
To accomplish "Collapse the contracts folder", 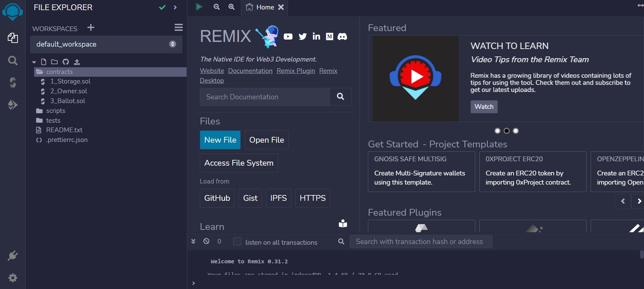I will tap(110, 72).
